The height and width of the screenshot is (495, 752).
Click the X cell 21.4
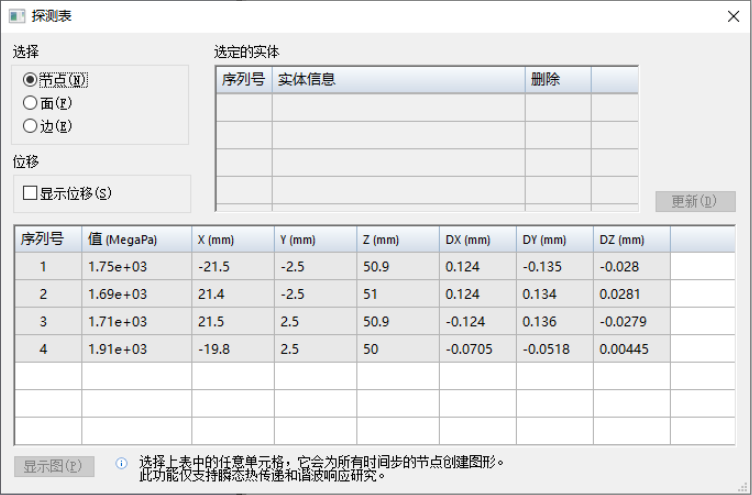(x=233, y=294)
